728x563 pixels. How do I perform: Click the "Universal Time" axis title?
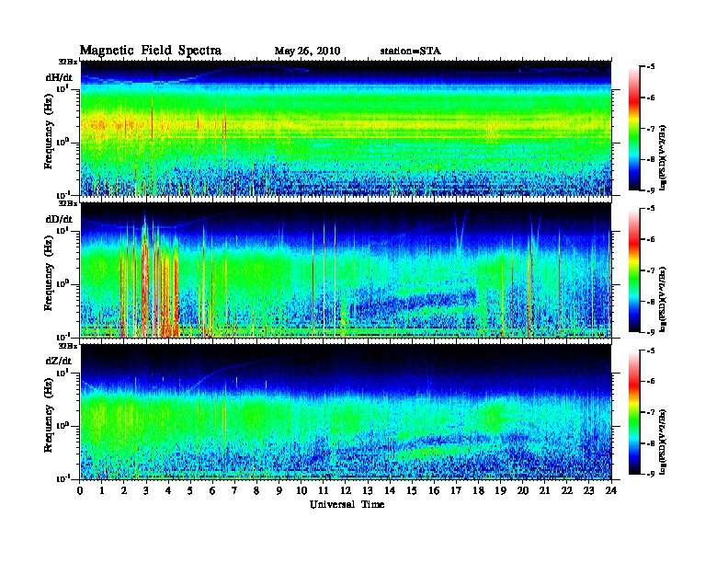coord(347,504)
